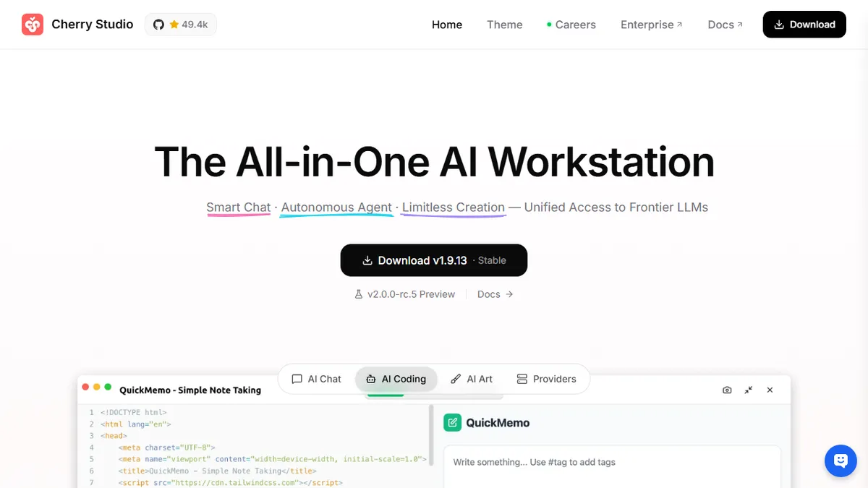Viewport: 868px width, 488px height.
Task: Click the Cherry Studio logo icon
Action: (x=33, y=25)
